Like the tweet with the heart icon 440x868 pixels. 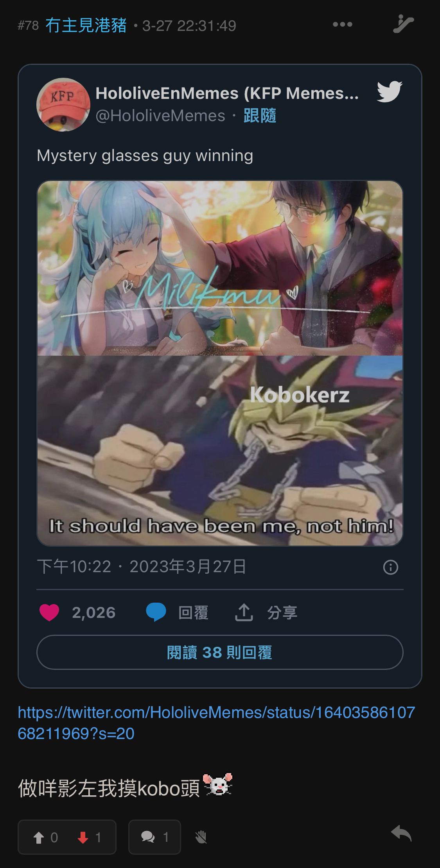[49, 612]
